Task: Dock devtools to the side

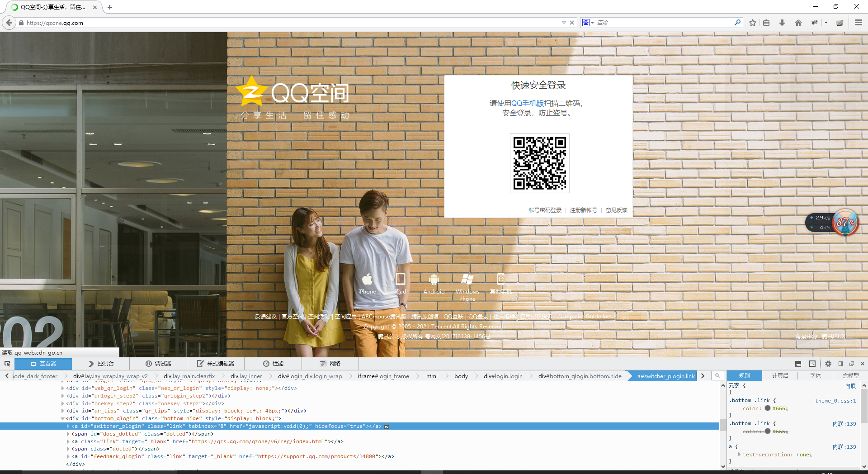Action: click(841, 364)
